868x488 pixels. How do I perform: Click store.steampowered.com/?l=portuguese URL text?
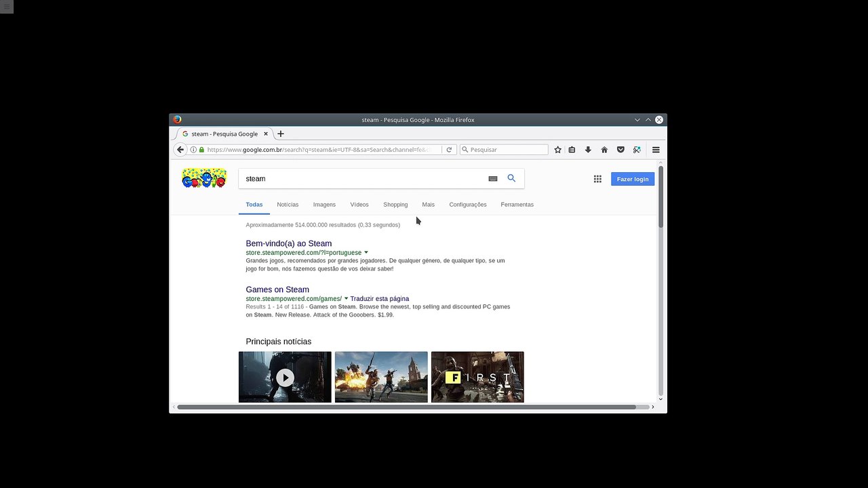pos(304,253)
